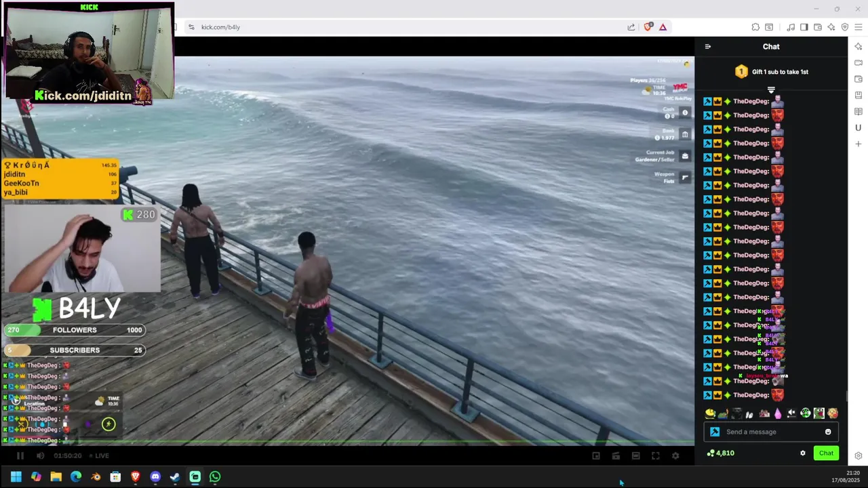
Task: Open player settings gear icon
Action: (x=675, y=456)
